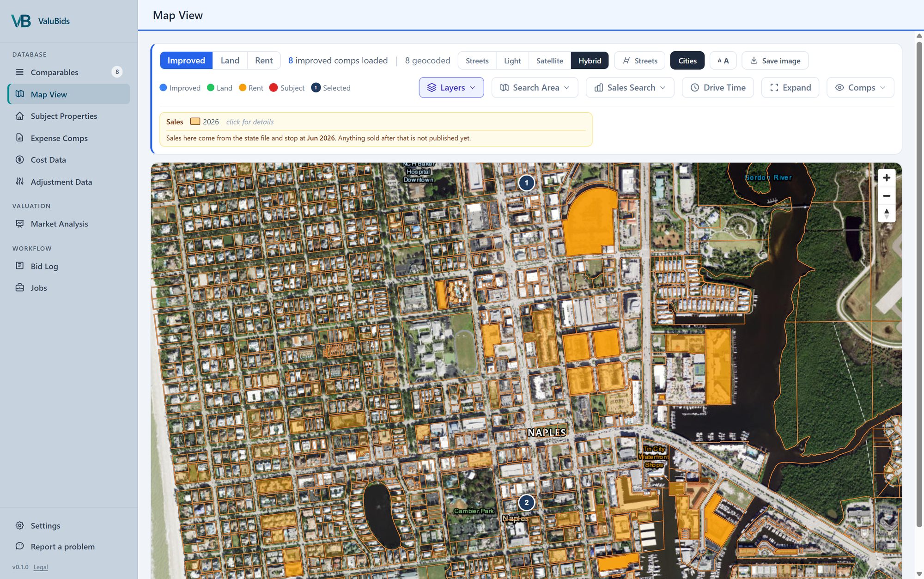Select the Improved tab
Screen dimensions: 924x579
[186, 61]
